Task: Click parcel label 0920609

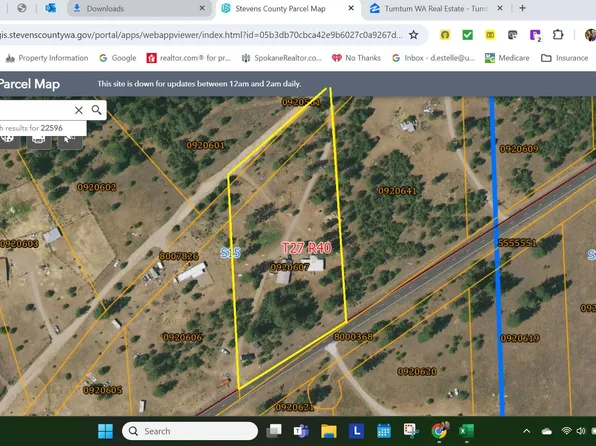Action: [519, 149]
